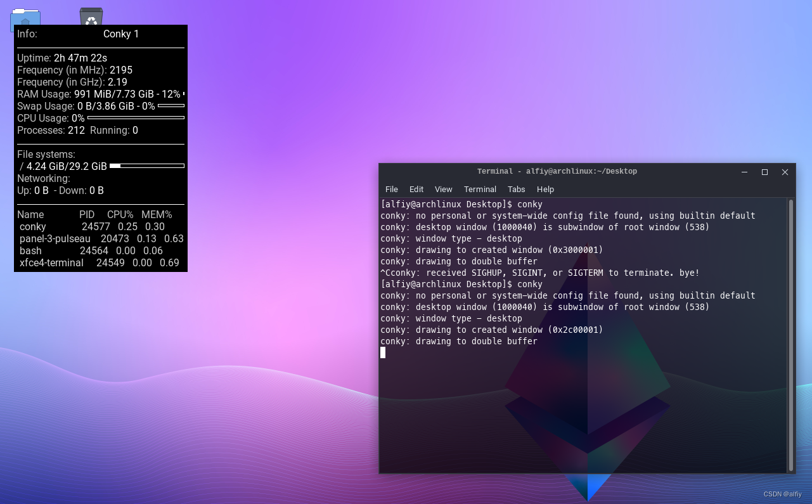Click the line with window (0x3000001)
The image size is (812, 504).
click(492, 250)
